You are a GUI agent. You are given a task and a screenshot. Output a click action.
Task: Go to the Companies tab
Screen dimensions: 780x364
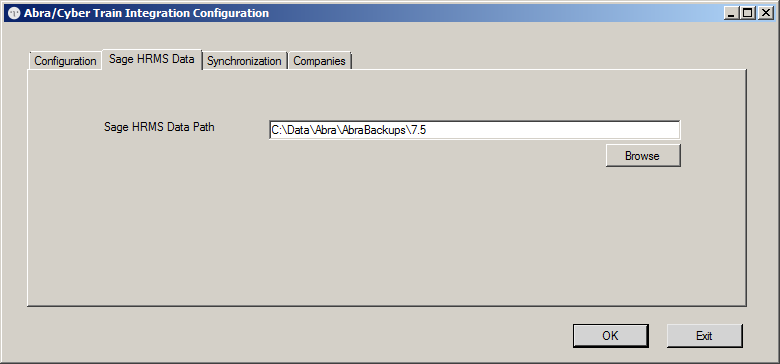coord(319,61)
